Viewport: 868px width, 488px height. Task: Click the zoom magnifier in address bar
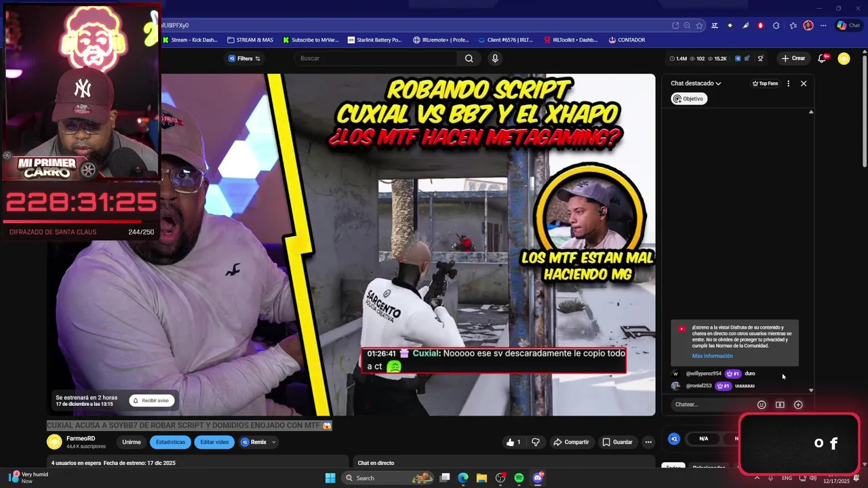[x=687, y=26]
